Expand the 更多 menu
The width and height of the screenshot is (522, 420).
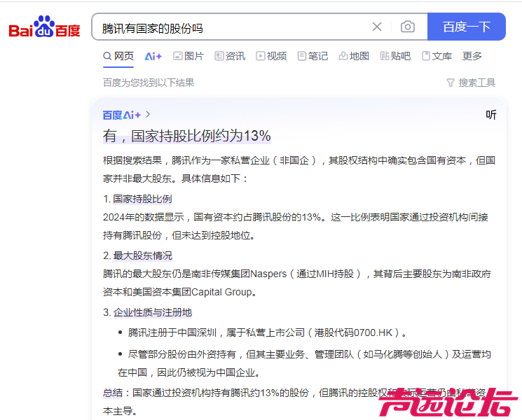tap(472, 56)
